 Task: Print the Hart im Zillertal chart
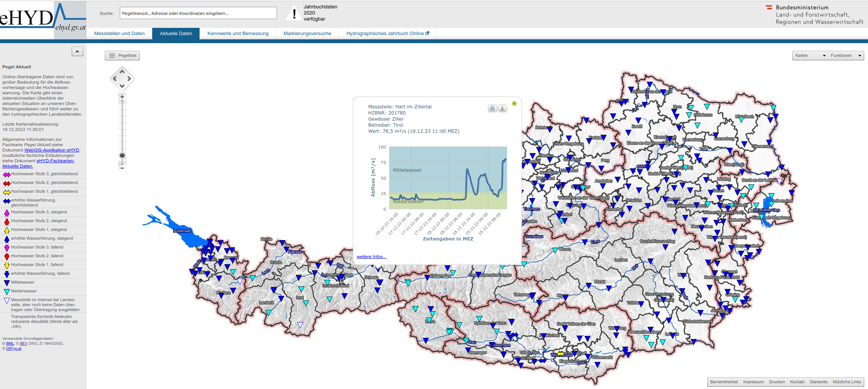coord(492,109)
